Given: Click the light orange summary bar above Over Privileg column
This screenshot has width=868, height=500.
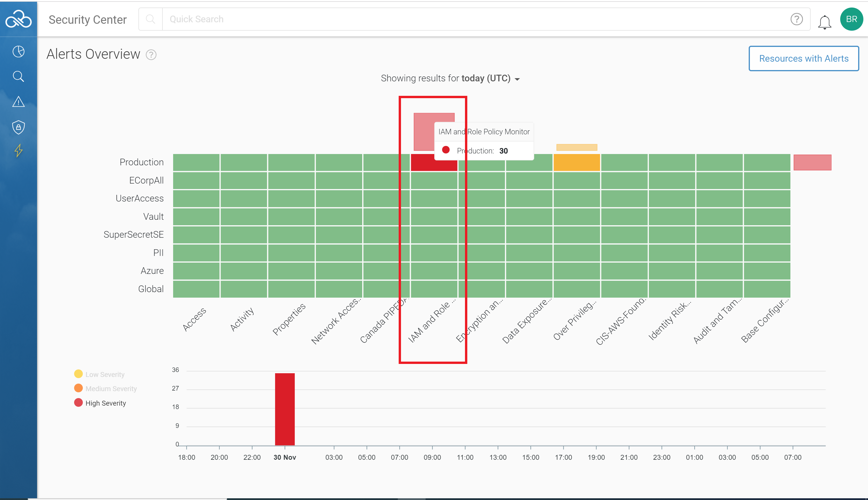Looking at the screenshot, I should coord(577,147).
